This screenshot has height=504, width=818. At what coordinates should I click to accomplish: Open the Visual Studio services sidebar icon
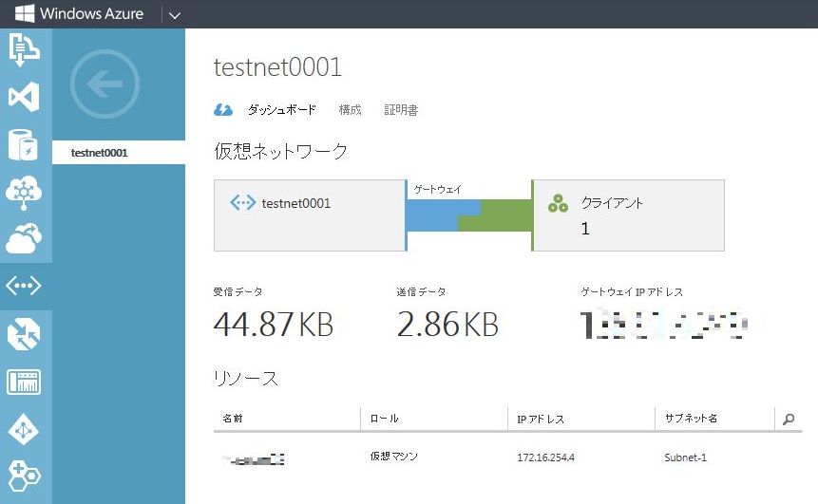pyautogui.click(x=24, y=97)
